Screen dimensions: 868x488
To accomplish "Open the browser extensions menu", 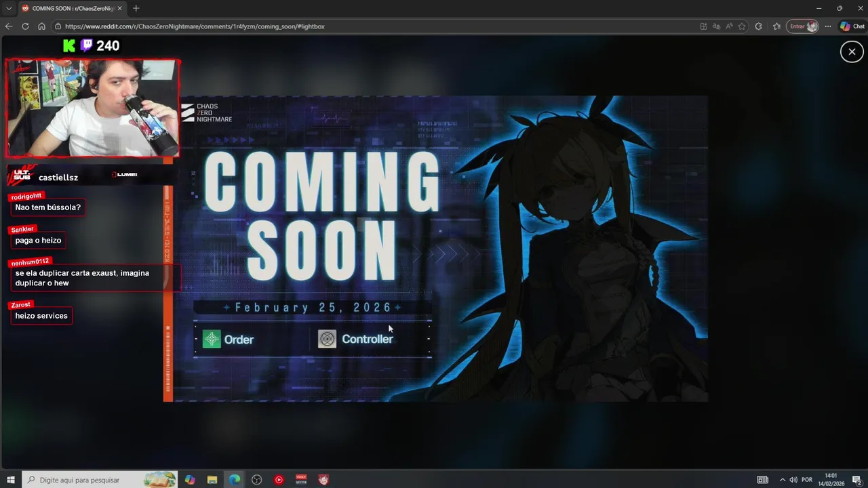I will tap(758, 26).
